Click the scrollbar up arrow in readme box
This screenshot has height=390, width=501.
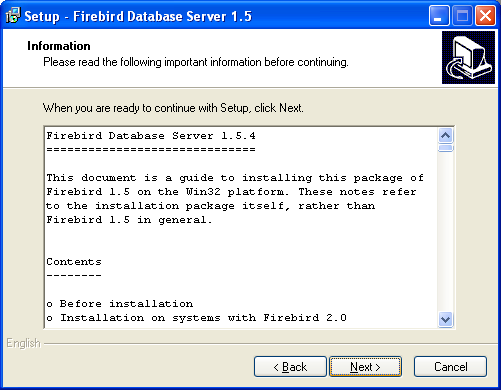click(445, 136)
